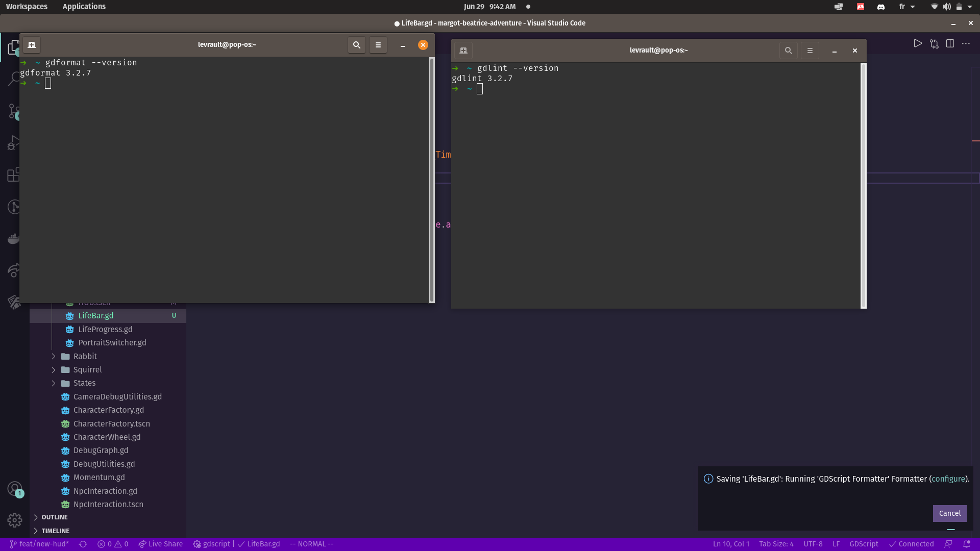
Task: Cancel the GDScript Formatter save operation
Action: (x=949, y=513)
